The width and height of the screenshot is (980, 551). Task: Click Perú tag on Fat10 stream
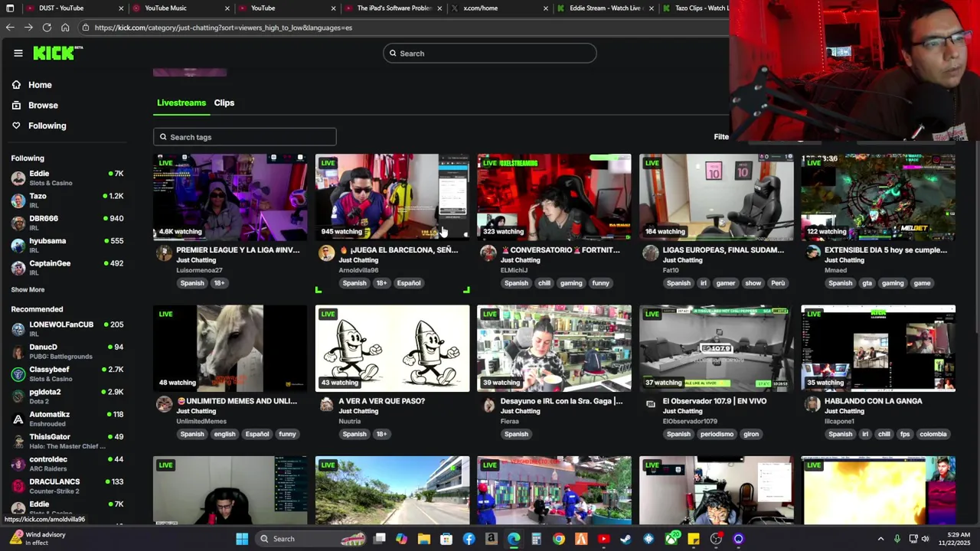[778, 283]
